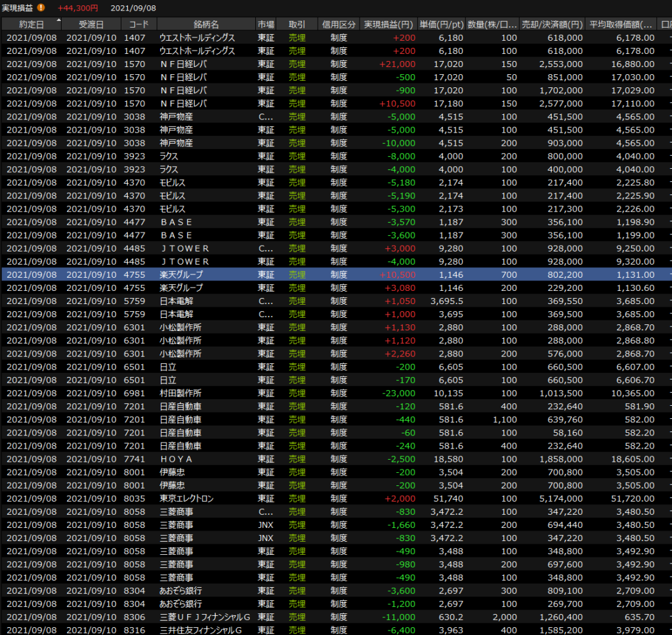Click the 2021/09/08 date next to +44,300円
The height and width of the screenshot is (635, 672).
coord(133,8)
